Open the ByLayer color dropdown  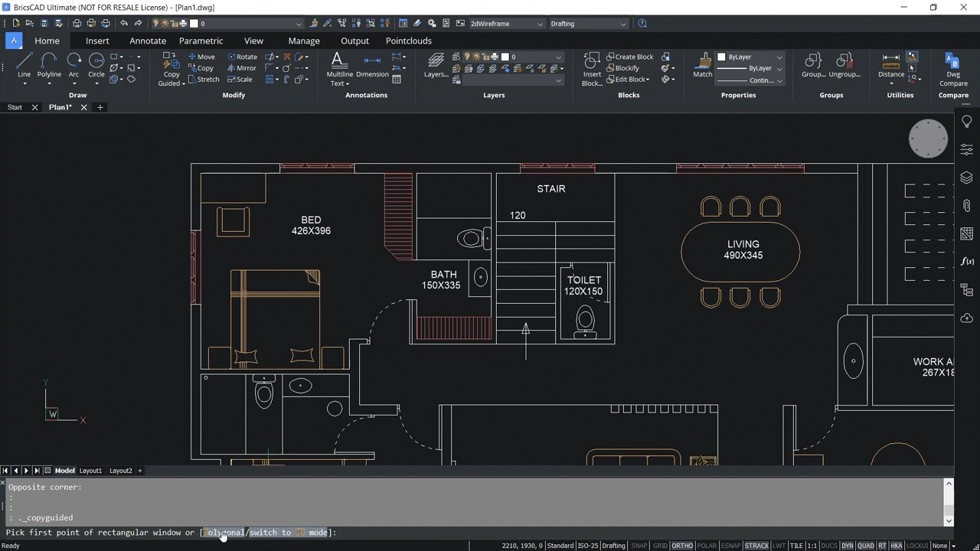click(x=778, y=56)
